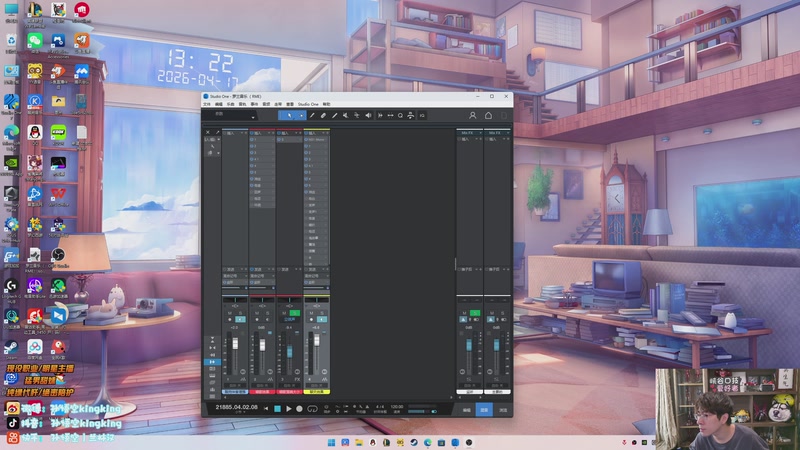Click the blue channel 3 volume fader

[x=290, y=352]
